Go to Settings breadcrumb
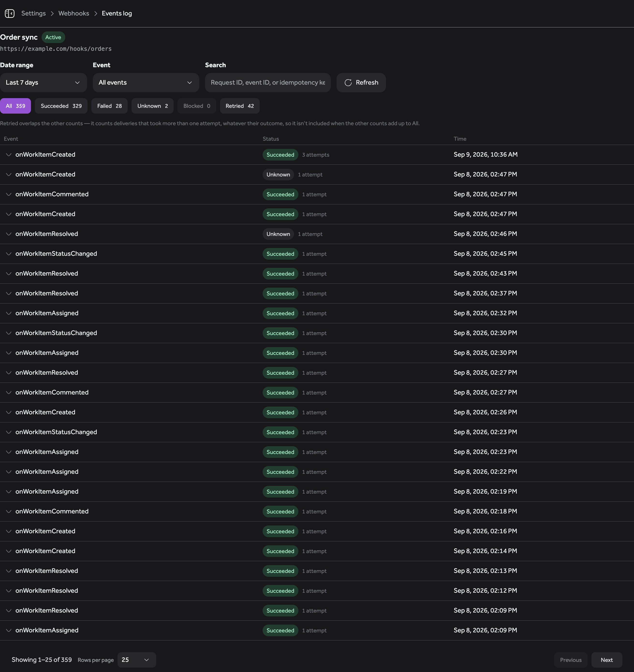 [33, 14]
